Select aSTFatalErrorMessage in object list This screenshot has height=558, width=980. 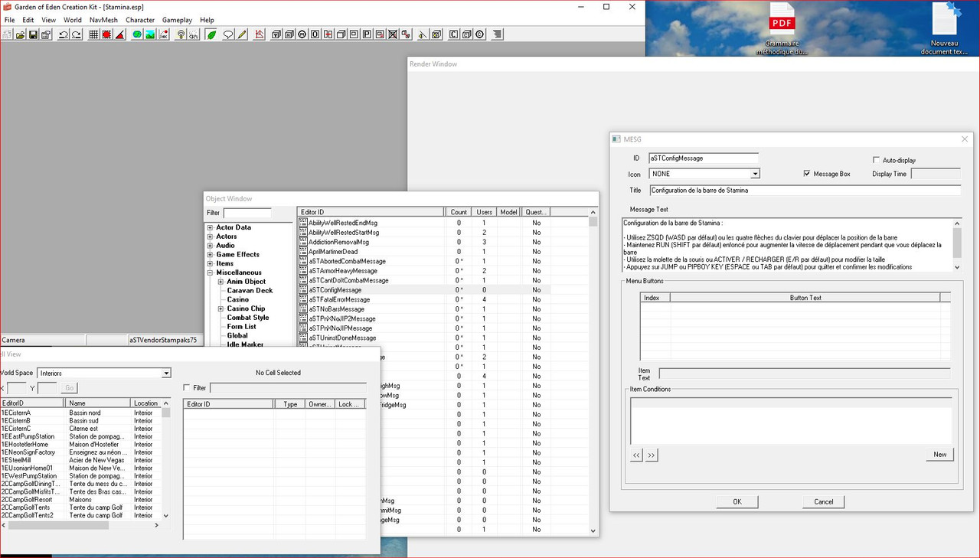click(339, 299)
